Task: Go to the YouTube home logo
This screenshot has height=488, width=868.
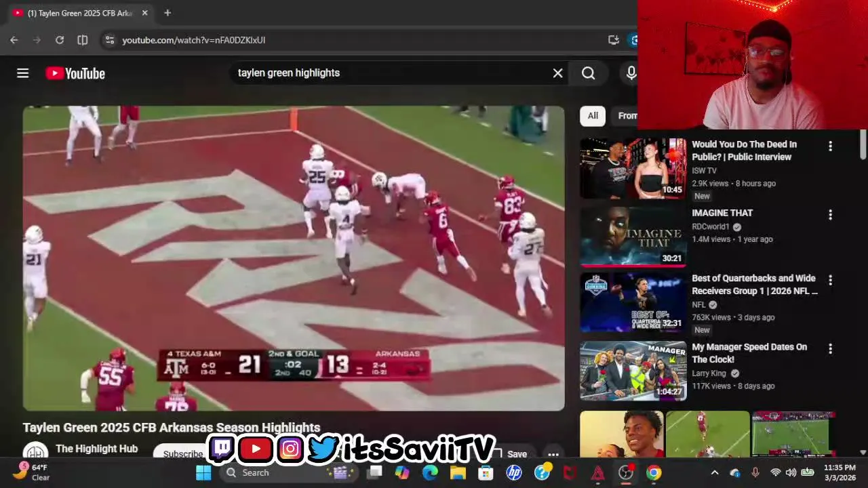Action: pos(75,73)
